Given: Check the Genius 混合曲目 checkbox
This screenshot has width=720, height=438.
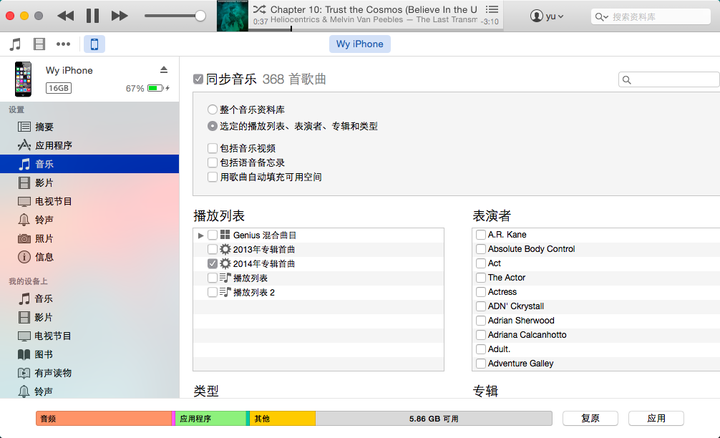Looking at the screenshot, I should coord(212,235).
